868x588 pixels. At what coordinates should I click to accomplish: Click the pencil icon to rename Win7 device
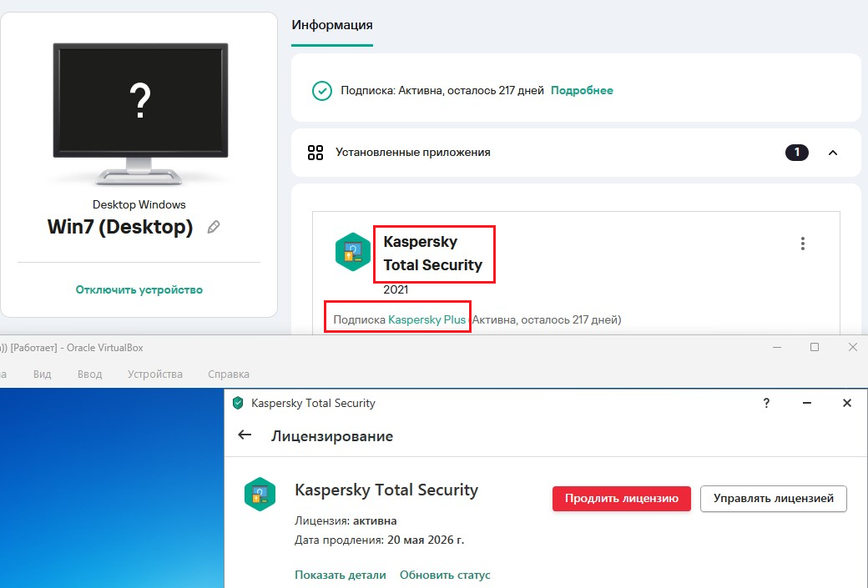coord(214,227)
